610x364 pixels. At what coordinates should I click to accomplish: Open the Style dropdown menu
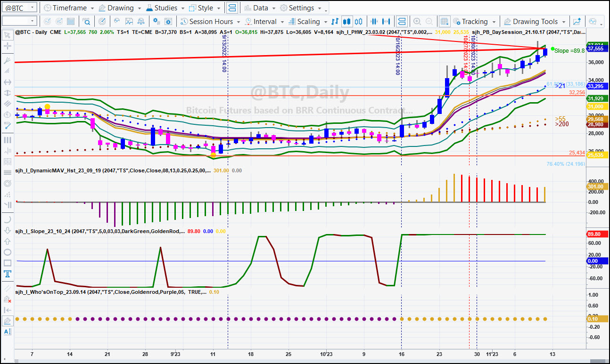tap(205, 8)
